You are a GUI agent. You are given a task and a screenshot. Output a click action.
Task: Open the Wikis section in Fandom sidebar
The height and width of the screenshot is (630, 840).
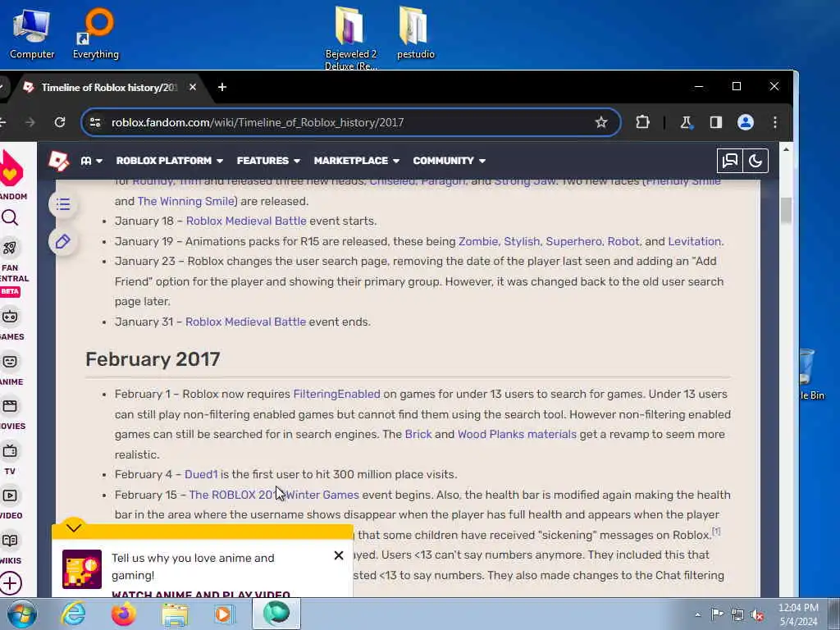(x=11, y=549)
